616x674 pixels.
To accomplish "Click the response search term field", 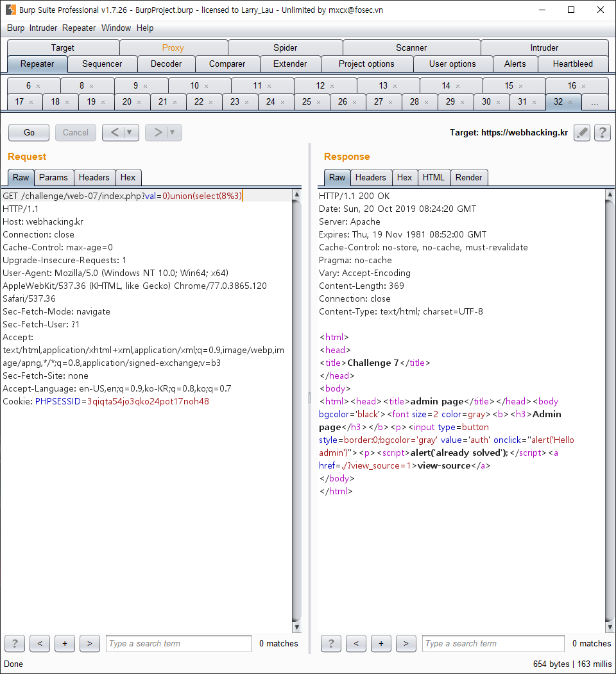I will (x=493, y=643).
